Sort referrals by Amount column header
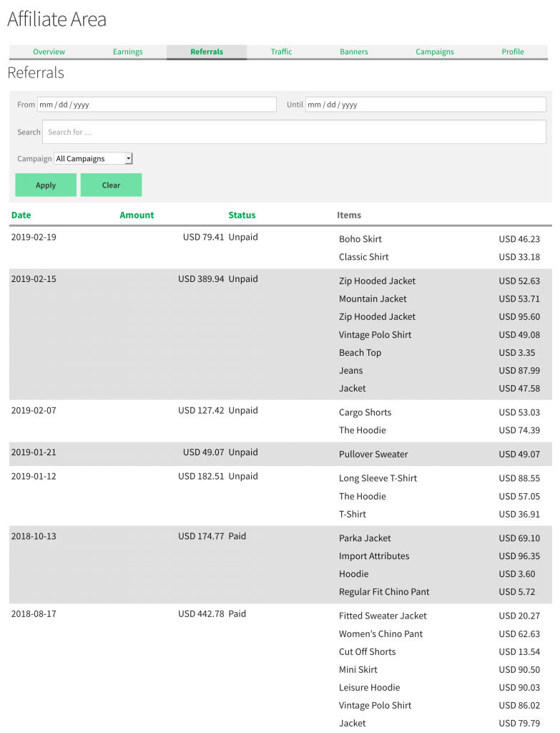This screenshot has width=560, height=733. [x=137, y=215]
